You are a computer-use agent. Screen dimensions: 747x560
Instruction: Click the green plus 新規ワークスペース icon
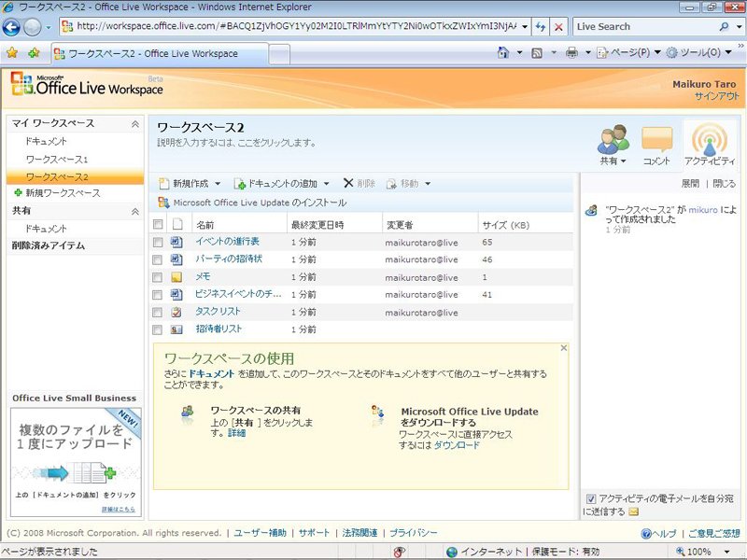click(x=18, y=193)
